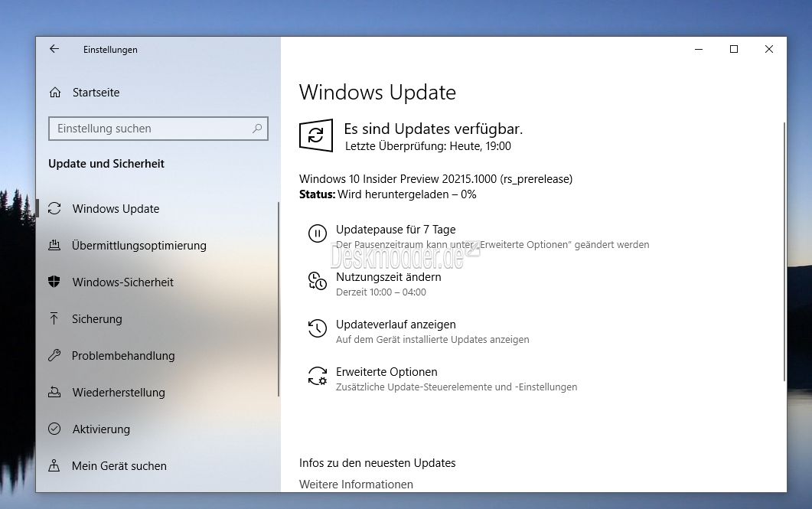Image resolution: width=812 pixels, height=509 pixels.
Task: Minimize the Einstellungen window
Action: click(x=699, y=49)
